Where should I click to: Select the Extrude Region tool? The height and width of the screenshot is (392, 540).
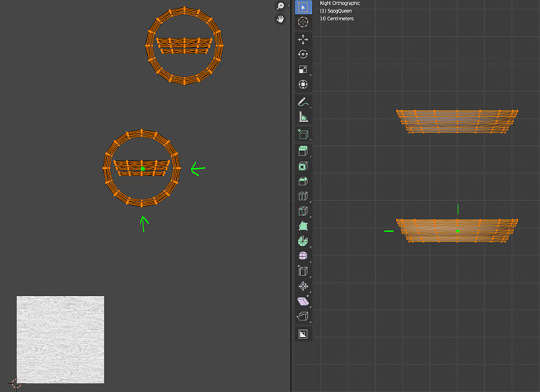[303, 151]
